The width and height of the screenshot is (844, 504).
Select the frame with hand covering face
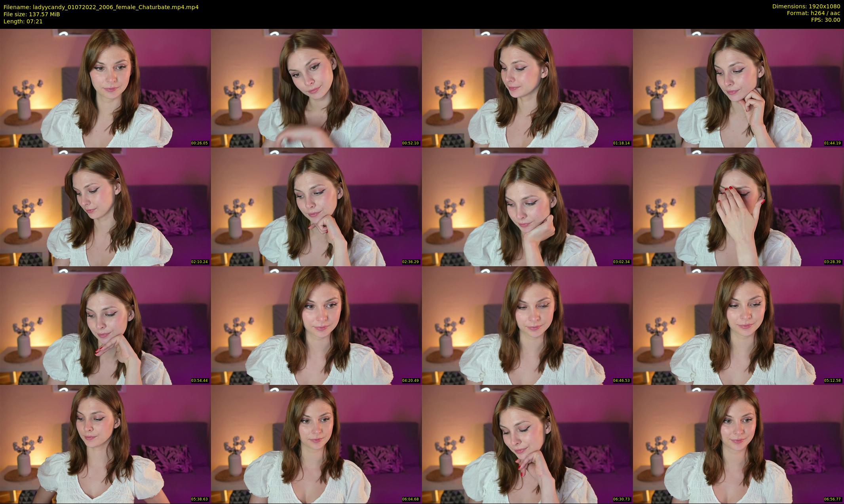738,207
